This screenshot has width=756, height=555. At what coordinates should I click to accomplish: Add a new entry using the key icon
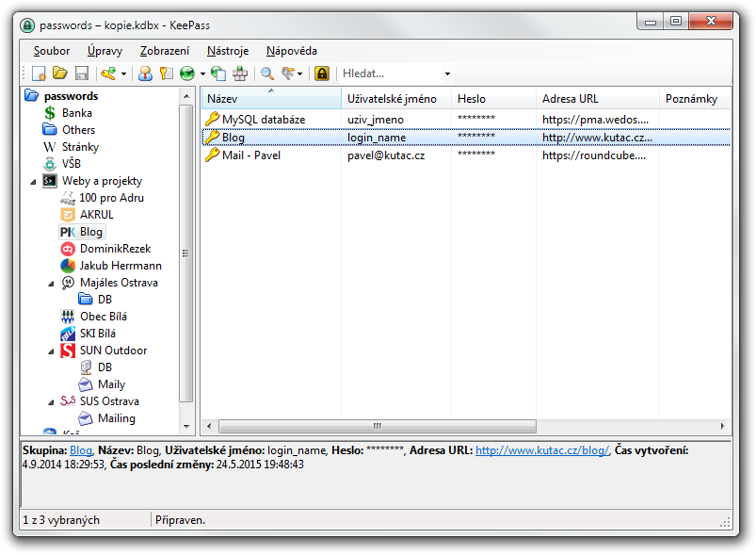click(108, 73)
